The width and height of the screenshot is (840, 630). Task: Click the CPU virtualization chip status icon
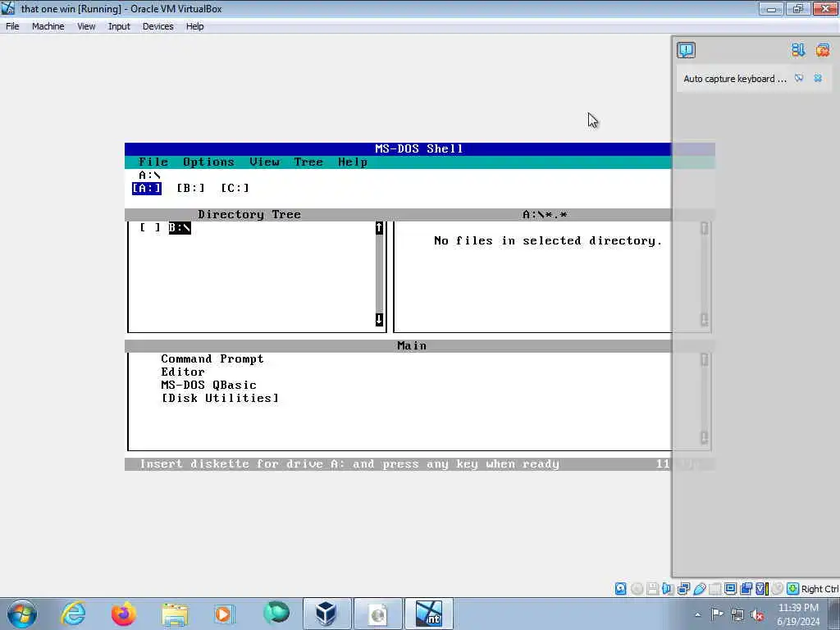tap(761, 589)
